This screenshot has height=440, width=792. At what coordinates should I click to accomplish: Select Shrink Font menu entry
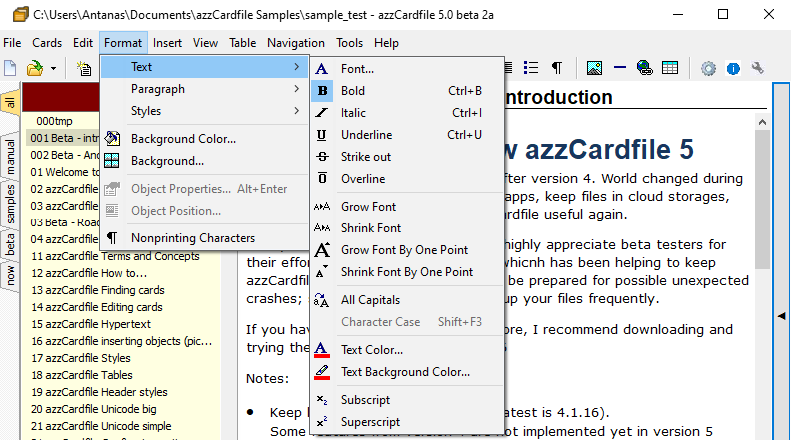coord(407,228)
